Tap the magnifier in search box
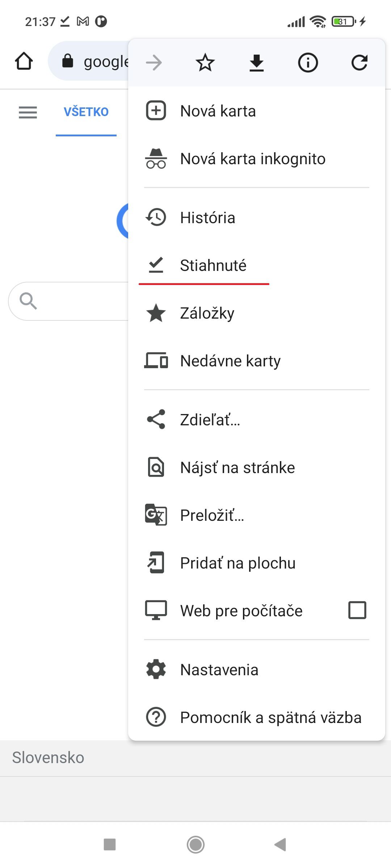This screenshot has width=391, height=868. point(28,301)
